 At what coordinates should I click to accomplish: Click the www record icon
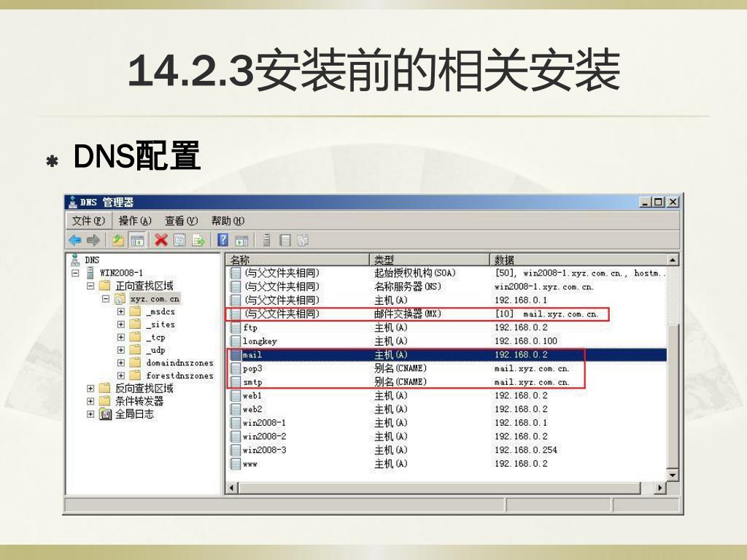tap(236, 464)
